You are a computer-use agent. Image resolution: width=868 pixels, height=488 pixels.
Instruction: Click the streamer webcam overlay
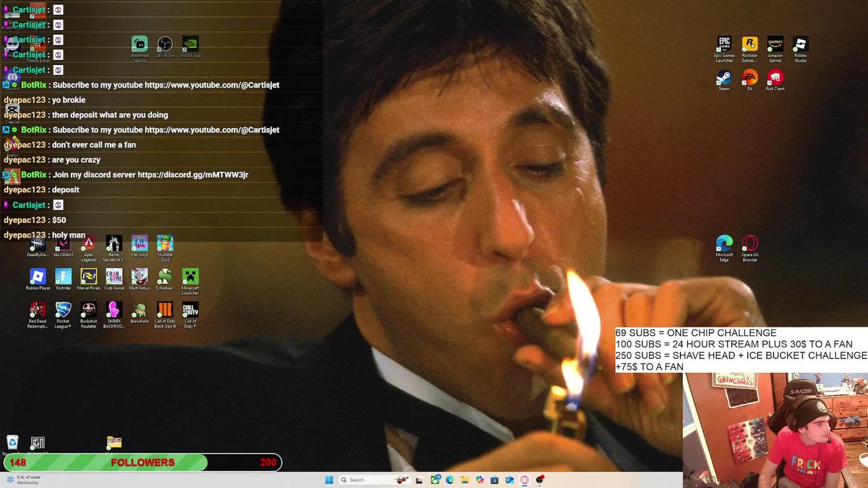pyautogui.click(x=775, y=430)
